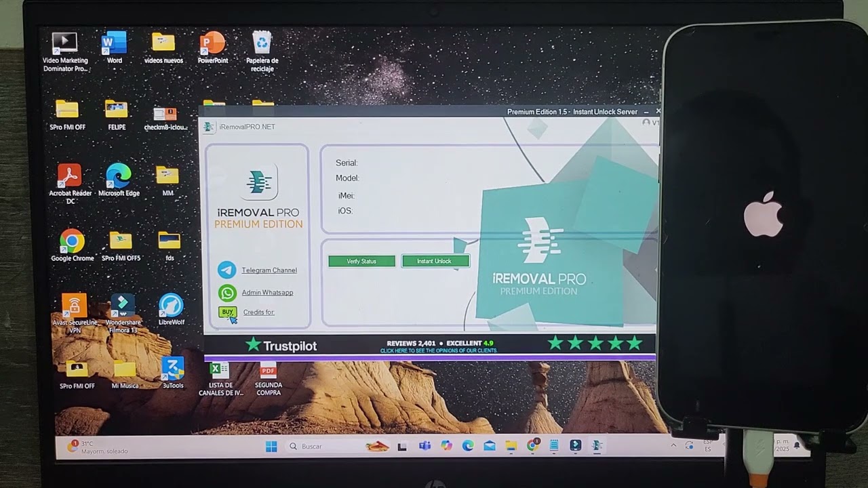Screen dimensions: 868x488
Task: Open the fds folder
Action: (x=169, y=246)
